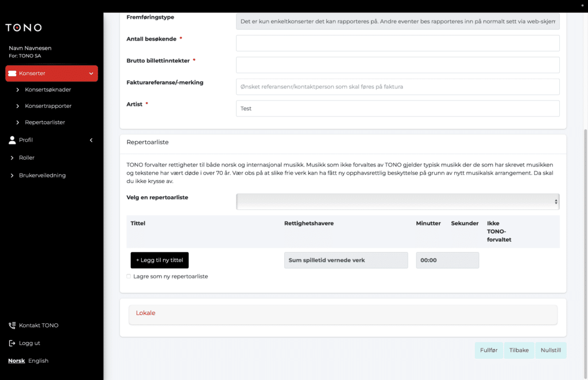Open the Profil menu item
The width and height of the screenshot is (588, 380).
pyautogui.click(x=26, y=140)
